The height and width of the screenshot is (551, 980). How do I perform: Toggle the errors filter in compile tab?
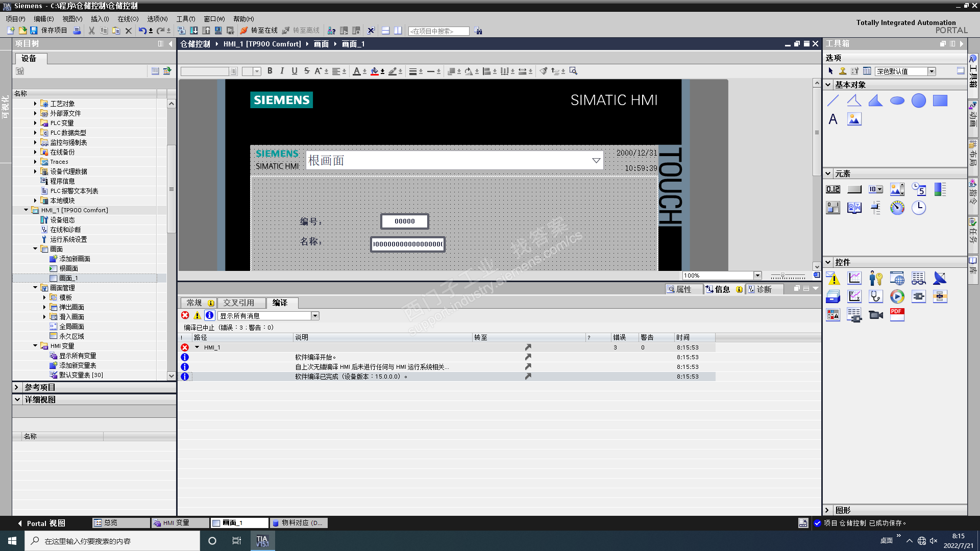pyautogui.click(x=185, y=316)
